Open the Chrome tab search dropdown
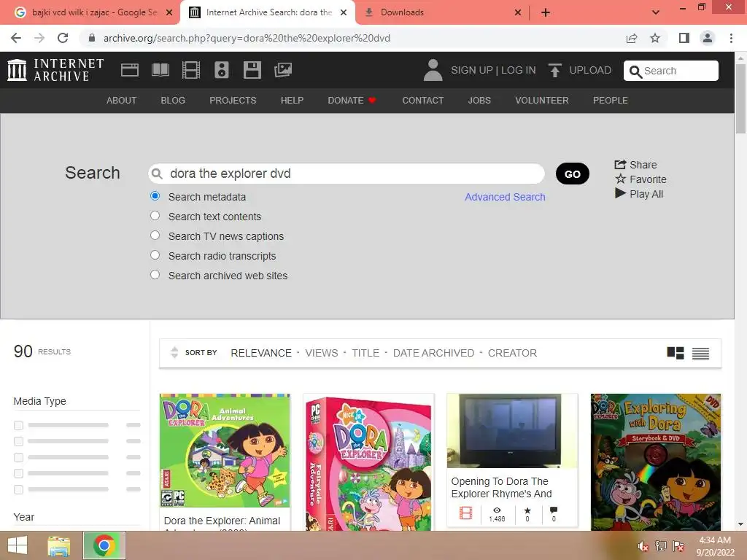 (656, 12)
